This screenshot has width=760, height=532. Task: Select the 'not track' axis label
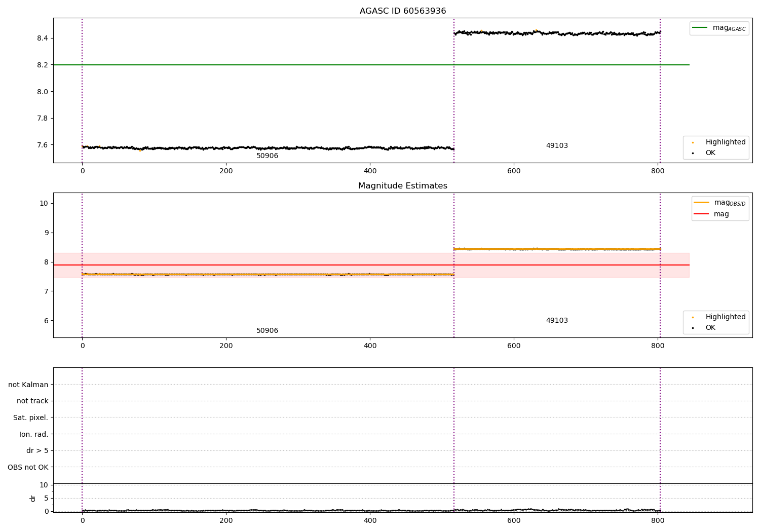pos(32,401)
